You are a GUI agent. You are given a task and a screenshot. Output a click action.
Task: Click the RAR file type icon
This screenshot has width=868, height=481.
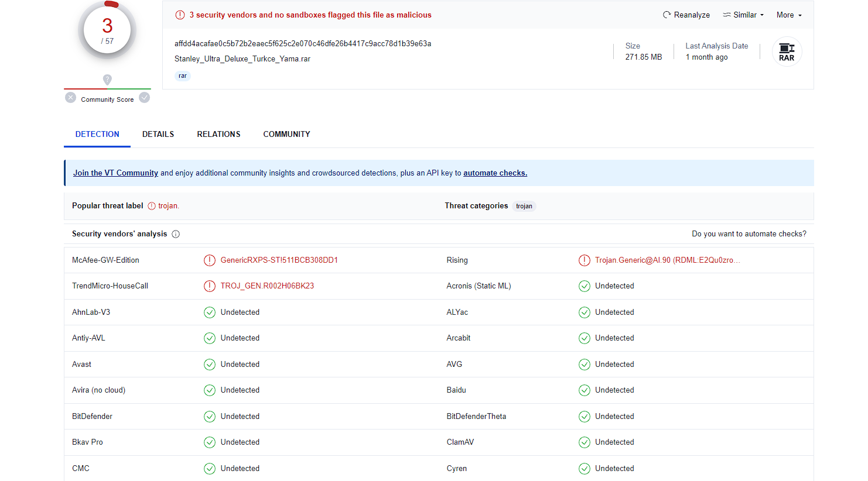pyautogui.click(x=787, y=52)
